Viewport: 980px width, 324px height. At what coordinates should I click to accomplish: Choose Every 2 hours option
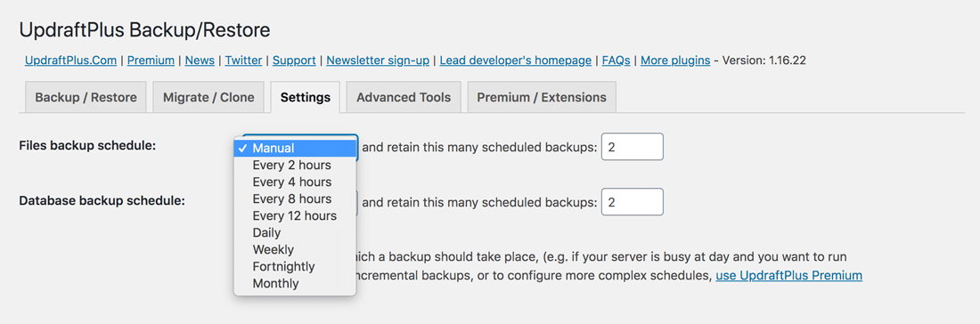tap(295, 166)
